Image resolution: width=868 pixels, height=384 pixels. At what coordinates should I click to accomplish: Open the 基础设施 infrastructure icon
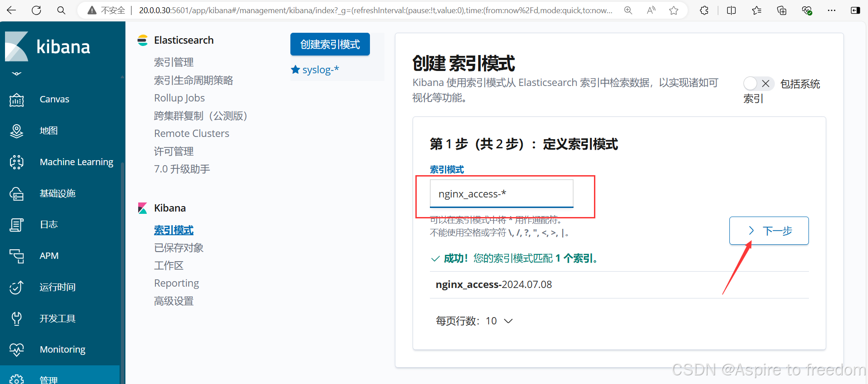(17, 193)
